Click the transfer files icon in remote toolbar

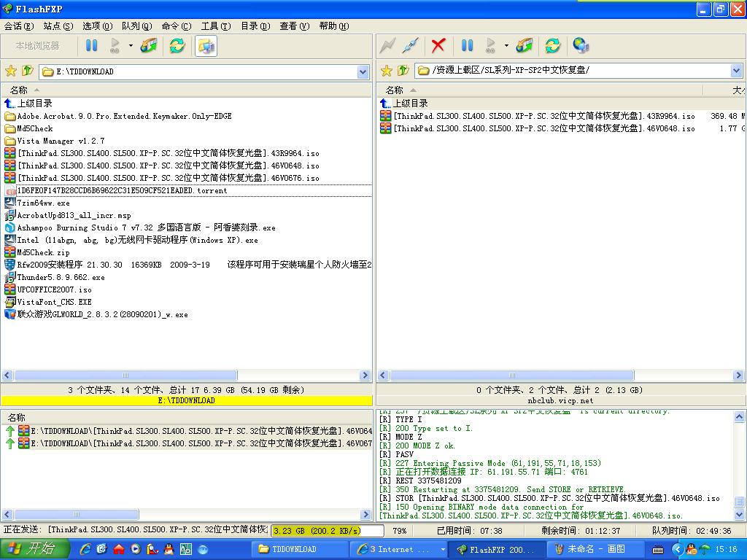(x=525, y=46)
